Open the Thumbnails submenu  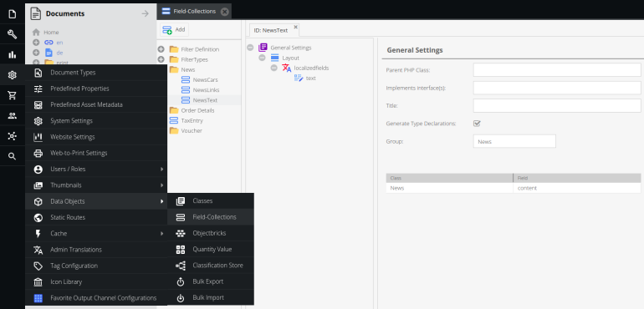pos(96,185)
